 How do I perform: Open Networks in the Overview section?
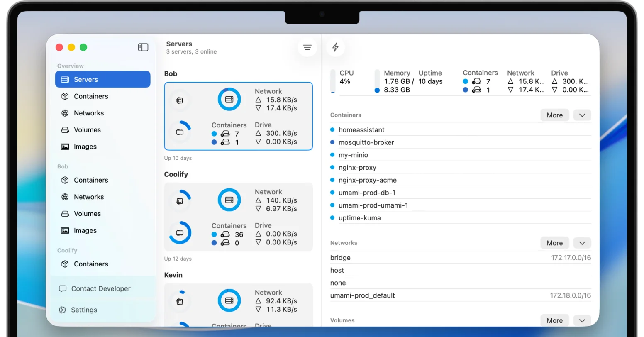click(x=88, y=113)
